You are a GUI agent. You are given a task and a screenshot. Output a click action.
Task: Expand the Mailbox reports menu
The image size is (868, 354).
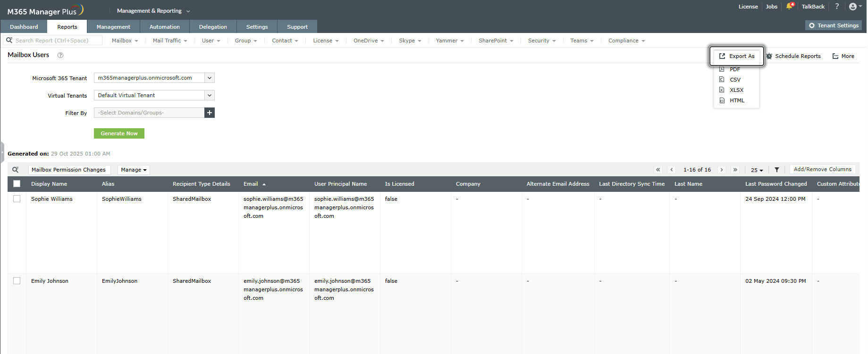pos(125,41)
